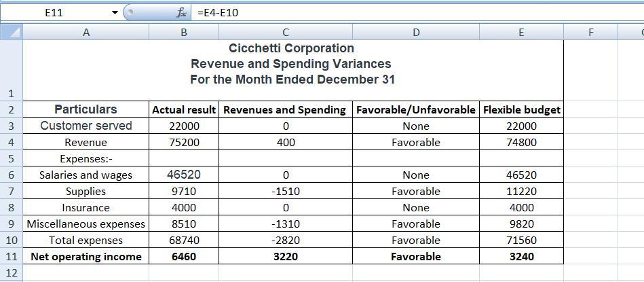
Task: Select column C header
Action: [x=286, y=32]
